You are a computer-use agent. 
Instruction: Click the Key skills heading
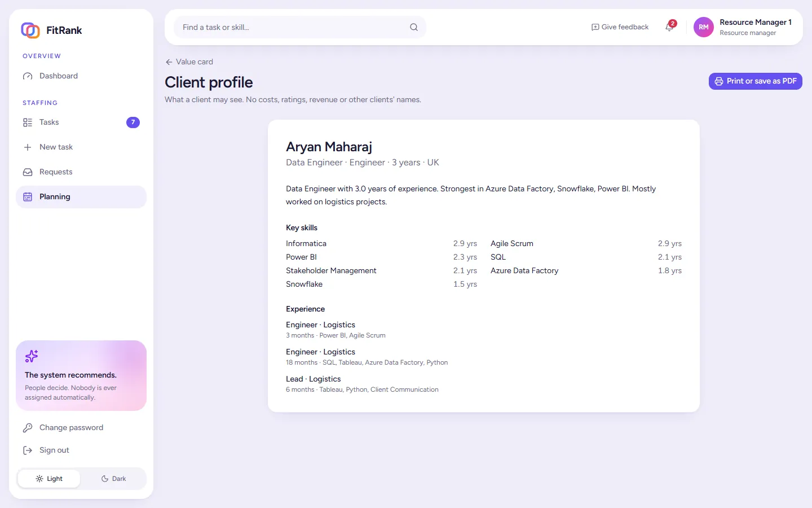(x=302, y=228)
